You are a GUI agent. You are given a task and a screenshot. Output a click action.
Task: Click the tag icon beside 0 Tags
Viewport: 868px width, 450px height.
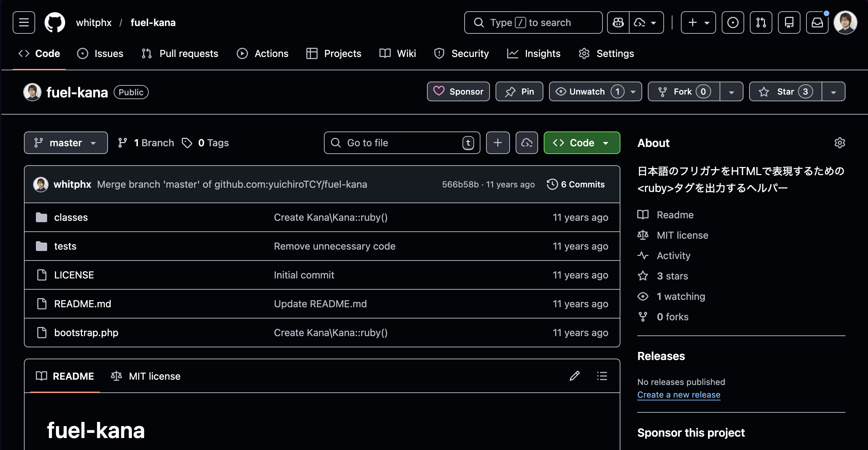(x=187, y=143)
